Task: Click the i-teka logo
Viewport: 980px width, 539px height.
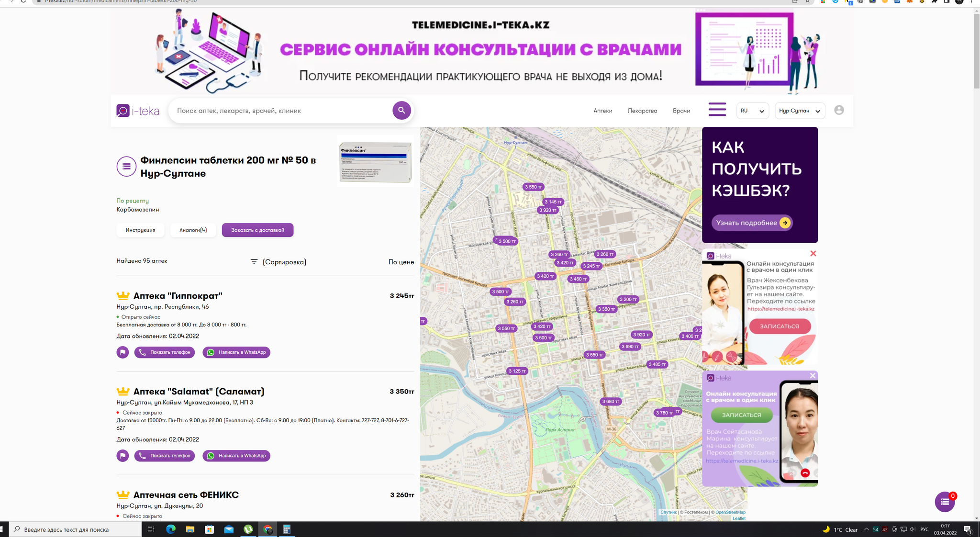Action: click(138, 111)
